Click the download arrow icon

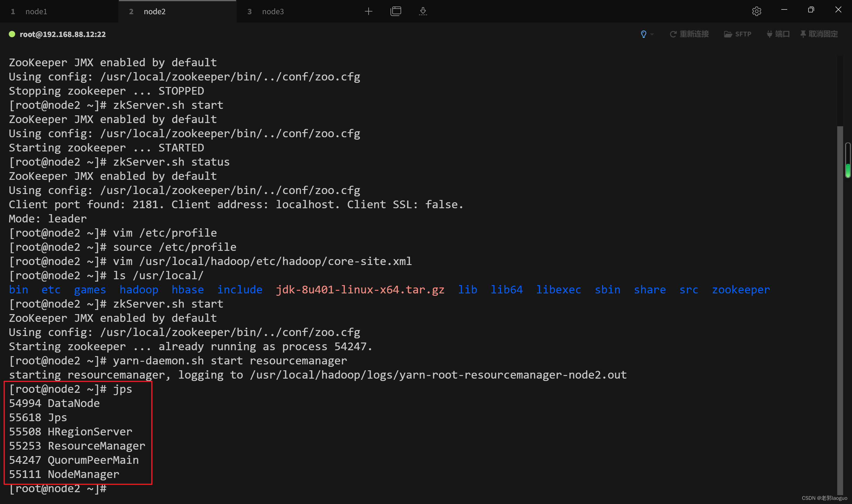coord(423,12)
